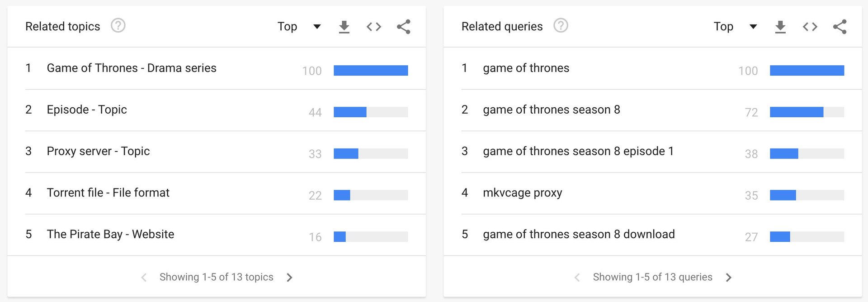Viewport: 868px width, 302px height.
Task: Select Torrent file - File format row
Action: (x=217, y=193)
